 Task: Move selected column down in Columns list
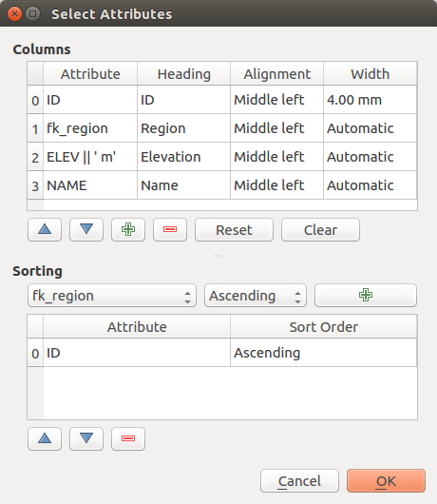86,229
